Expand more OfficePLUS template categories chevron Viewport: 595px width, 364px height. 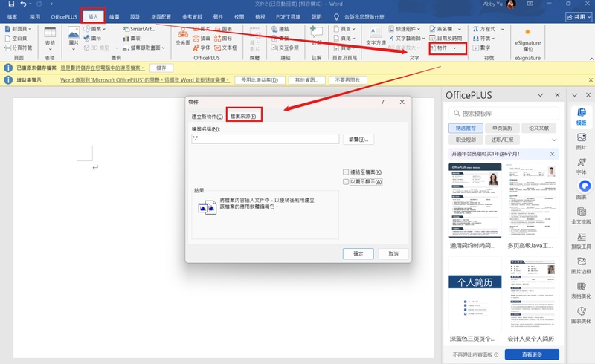(554, 140)
